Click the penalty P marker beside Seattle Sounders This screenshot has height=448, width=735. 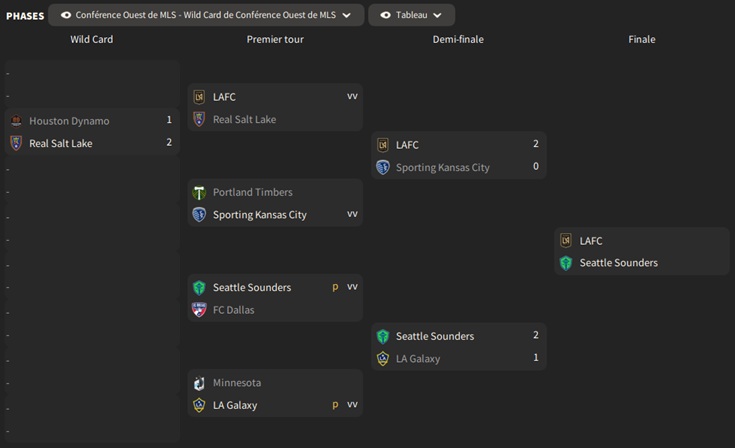[335, 287]
